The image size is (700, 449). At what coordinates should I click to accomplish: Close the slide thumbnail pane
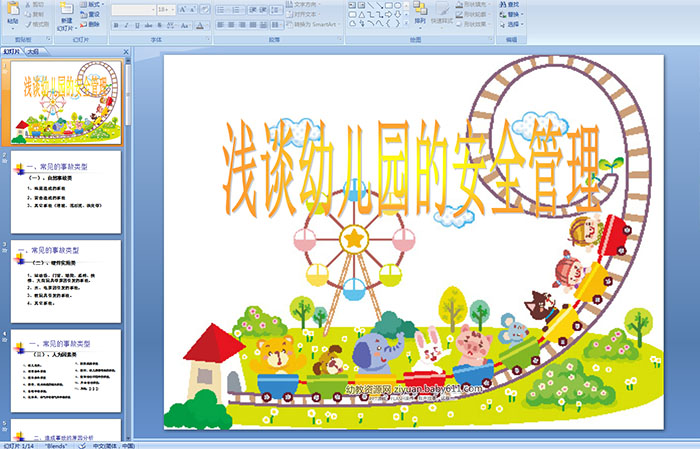click(x=126, y=52)
